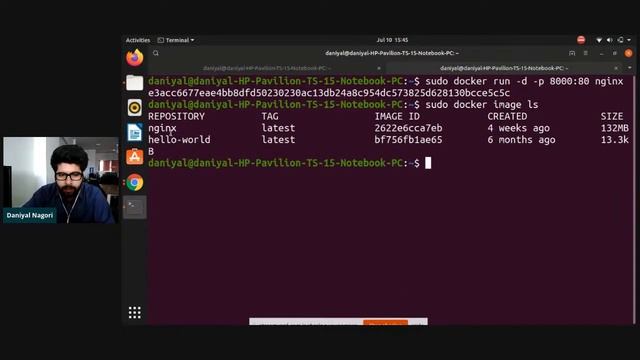
Task: Open LibreOffice Writer in the dock
Action: tap(135, 132)
